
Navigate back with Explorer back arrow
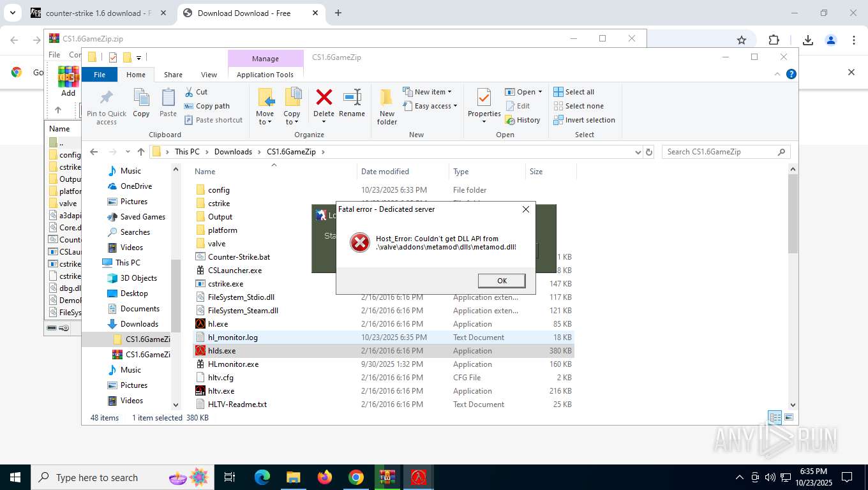(x=94, y=152)
